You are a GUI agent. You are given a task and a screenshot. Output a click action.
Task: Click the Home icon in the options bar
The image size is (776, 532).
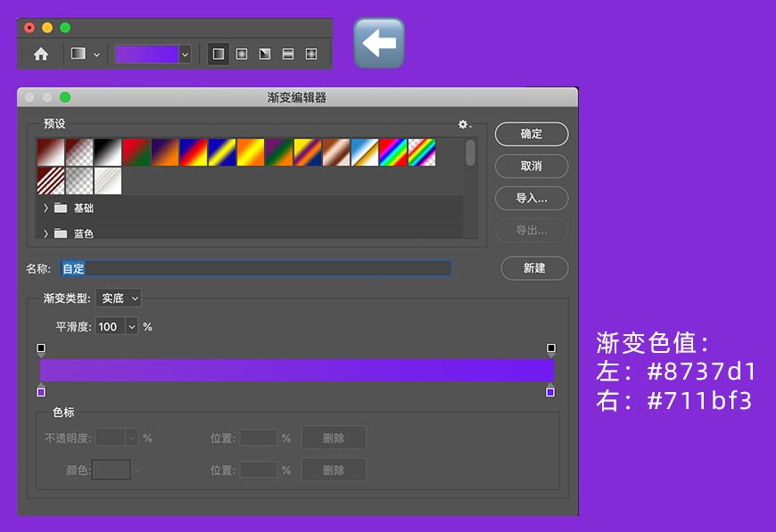click(x=41, y=53)
